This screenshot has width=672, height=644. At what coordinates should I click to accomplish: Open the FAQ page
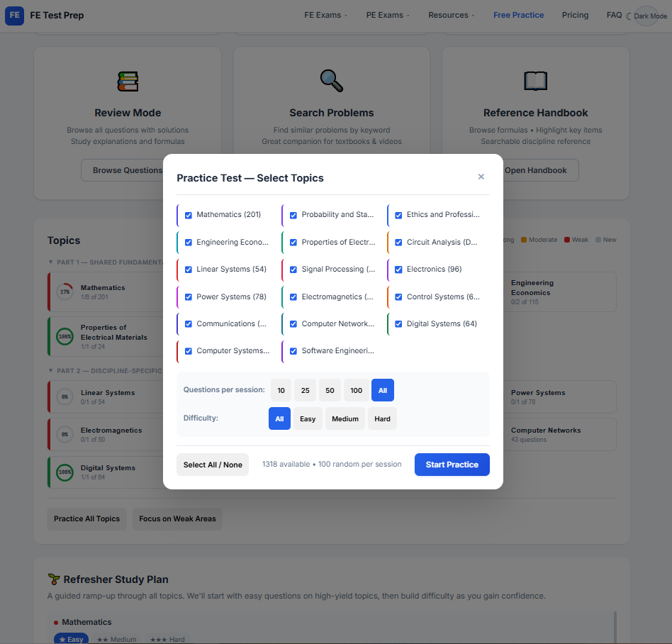pos(614,15)
